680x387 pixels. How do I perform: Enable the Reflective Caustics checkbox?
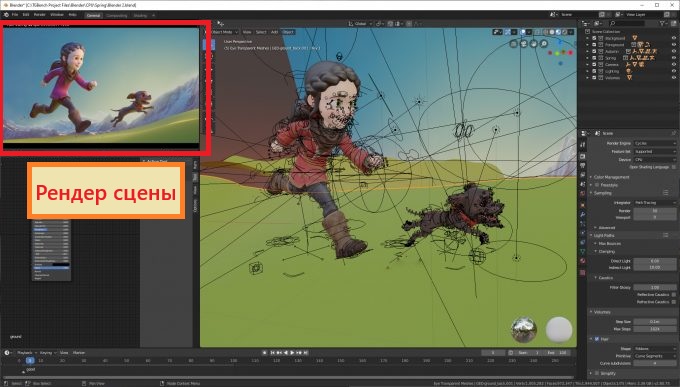pos(673,295)
